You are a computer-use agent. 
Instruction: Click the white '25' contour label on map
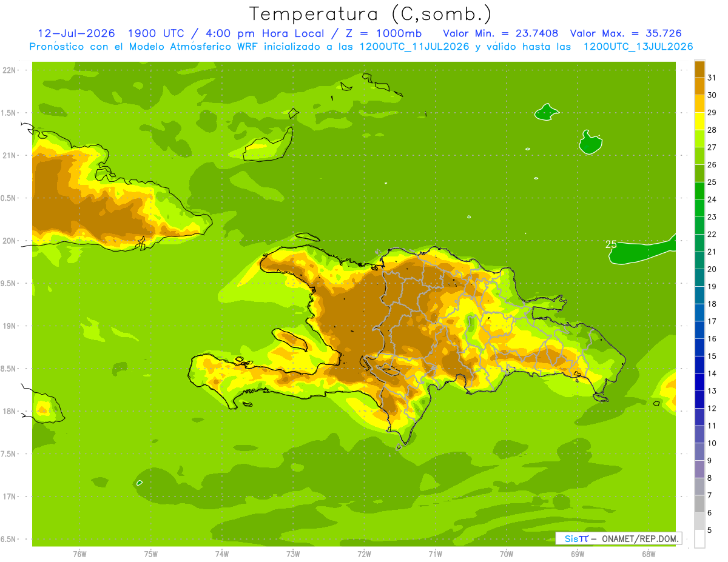[x=611, y=245]
